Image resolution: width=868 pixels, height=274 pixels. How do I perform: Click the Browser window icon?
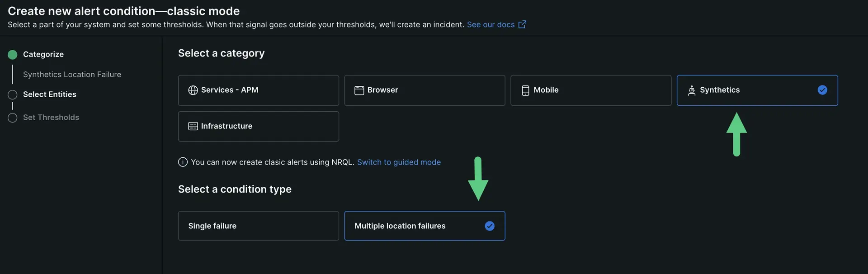359,90
